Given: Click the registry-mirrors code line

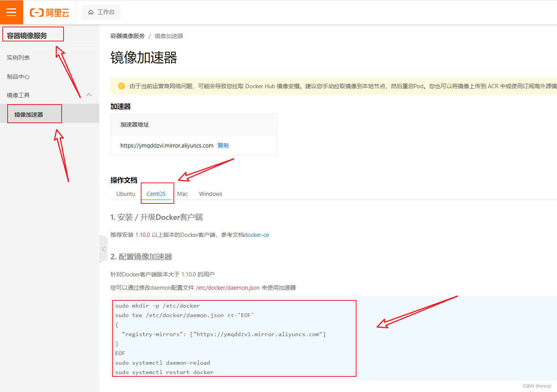Looking at the screenshot, I should point(224,334).
